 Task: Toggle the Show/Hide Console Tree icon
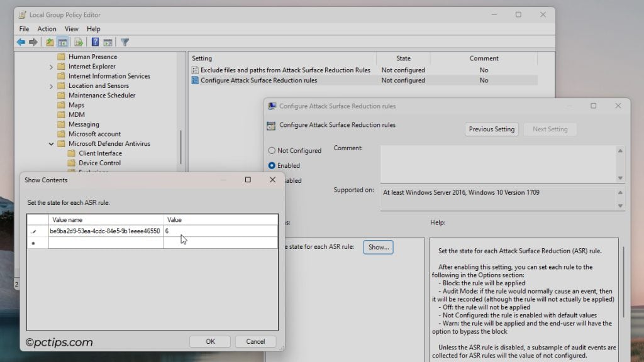pyautogui.click(x=63, y=42)
